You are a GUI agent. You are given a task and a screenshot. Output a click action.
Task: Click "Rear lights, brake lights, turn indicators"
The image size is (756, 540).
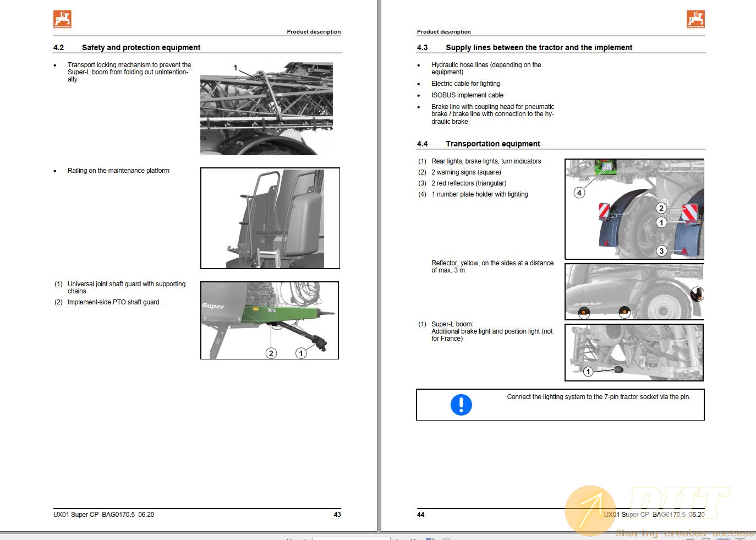point(486,161)
